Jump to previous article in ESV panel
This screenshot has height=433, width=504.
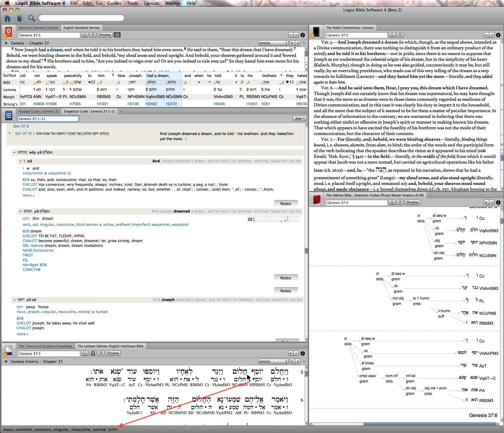pyautogui.click(x=292, y=43)
